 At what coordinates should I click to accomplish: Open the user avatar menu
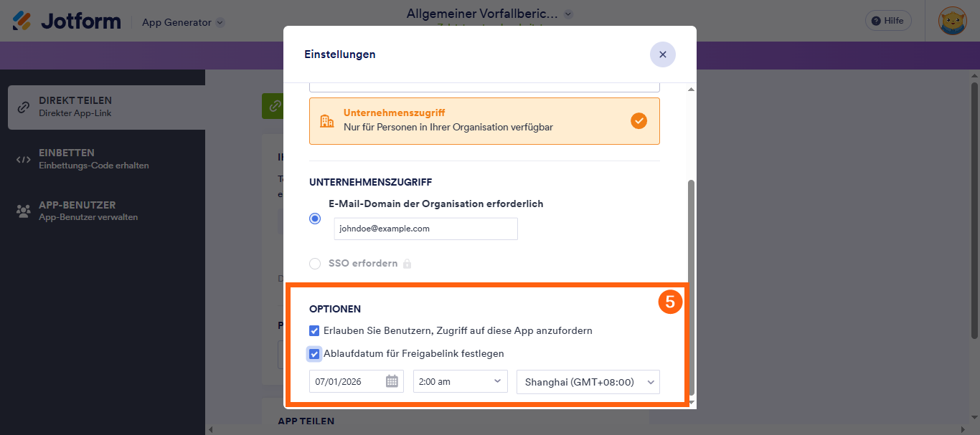953,21
